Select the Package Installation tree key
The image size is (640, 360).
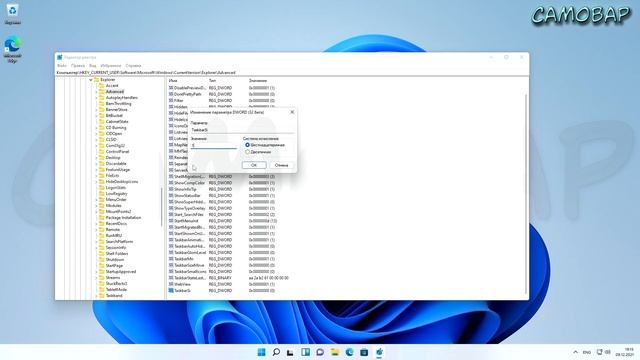(123, 218)
